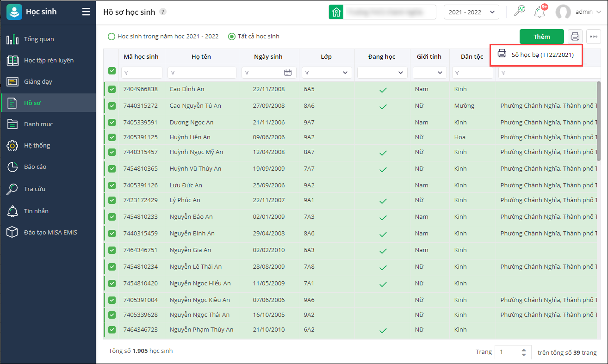Toggle the select-all checkbox in header
Viewport: 608px width, 364px height.
coord(112,71)
